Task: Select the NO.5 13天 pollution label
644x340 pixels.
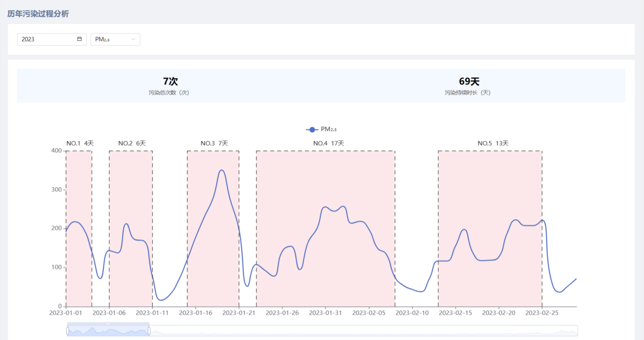Action: [x=492, y=143]
